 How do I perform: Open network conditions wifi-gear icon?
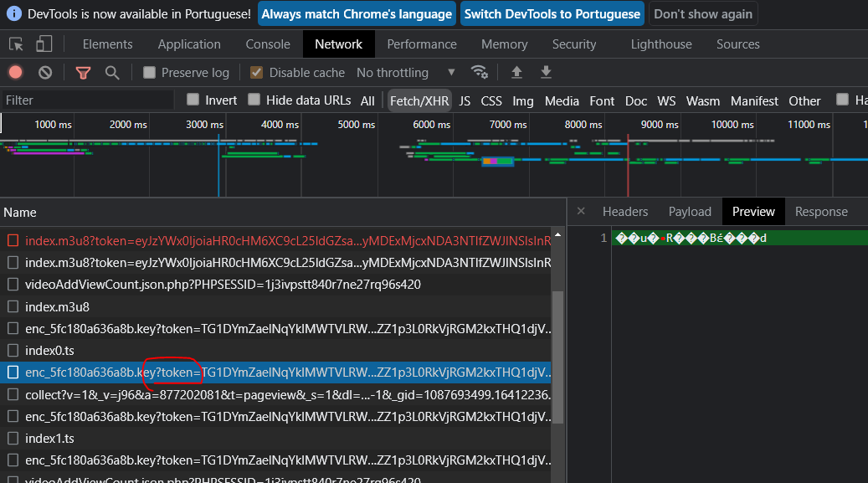(480, 72)
